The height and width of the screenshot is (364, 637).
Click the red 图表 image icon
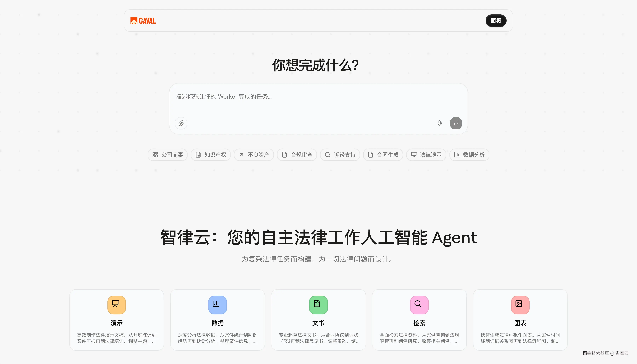[520, 305]
